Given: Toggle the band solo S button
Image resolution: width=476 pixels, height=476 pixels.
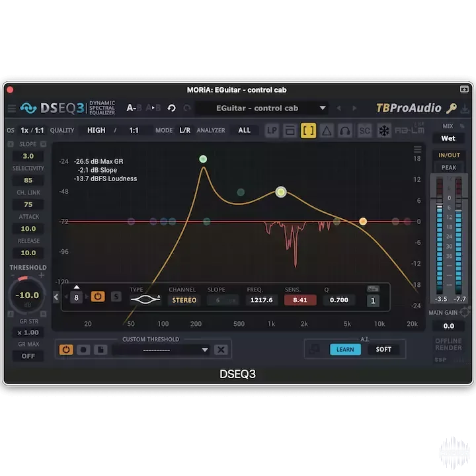Looking at the screenshot, I should pyautogui.click(x=116, y=297).
